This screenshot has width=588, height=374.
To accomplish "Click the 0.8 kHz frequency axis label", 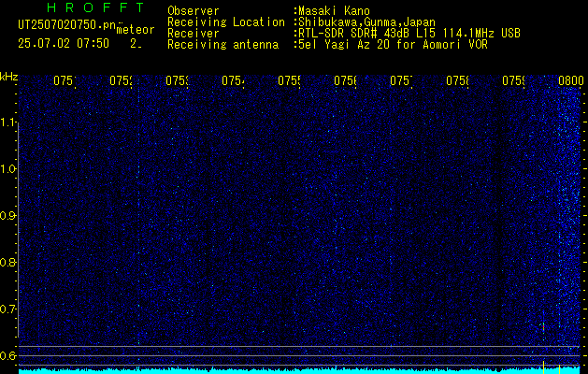I will (x=9, y=262).
